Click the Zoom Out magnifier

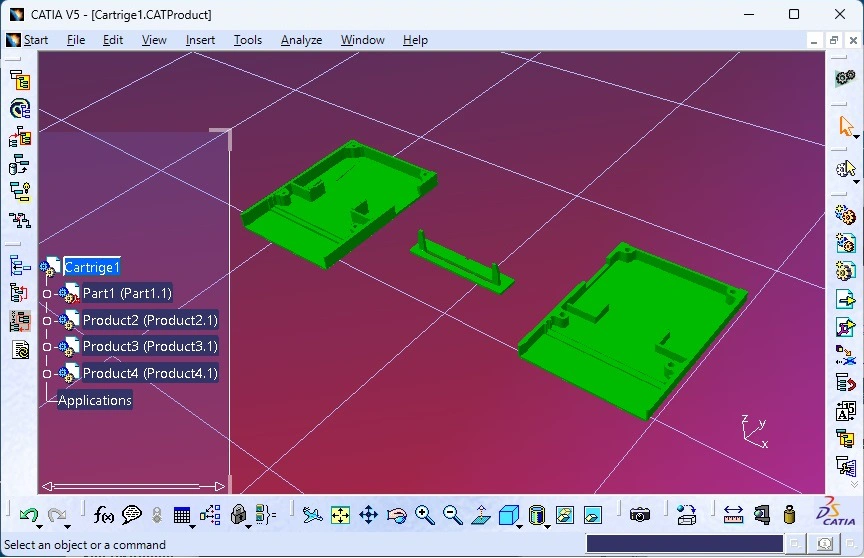tap(452, 515)
